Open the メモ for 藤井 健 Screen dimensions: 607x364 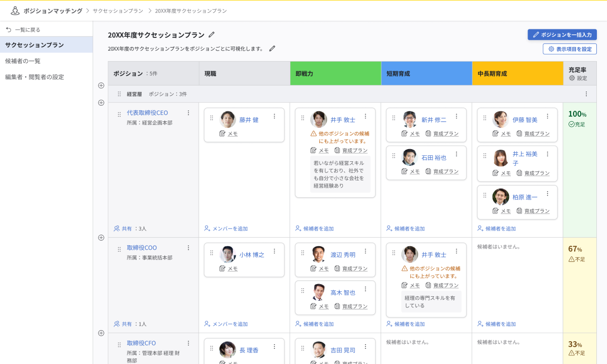(229, 133)
